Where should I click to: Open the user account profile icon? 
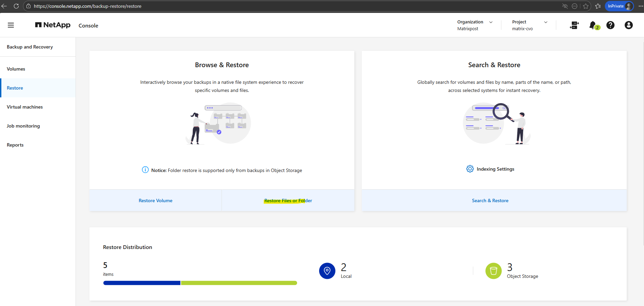click(x=628, y=25)
